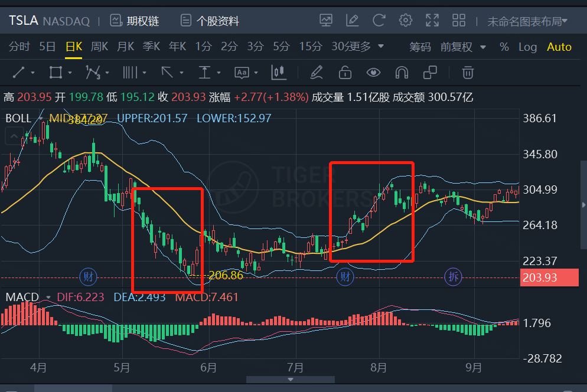Open the BOLL indicator dropdown
The image size is (587, 392).
pyautogui.click(x=40, y=118)
